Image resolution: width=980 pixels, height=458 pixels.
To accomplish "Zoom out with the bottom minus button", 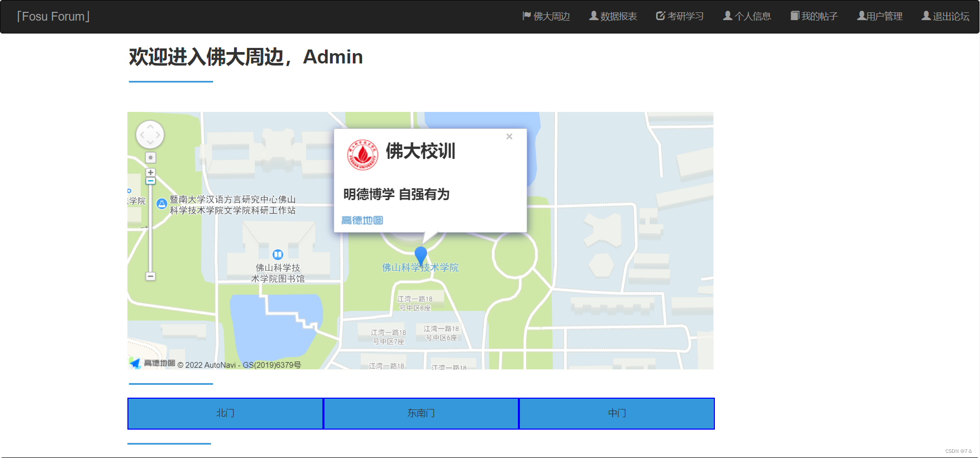I will [x=150, y=276].
